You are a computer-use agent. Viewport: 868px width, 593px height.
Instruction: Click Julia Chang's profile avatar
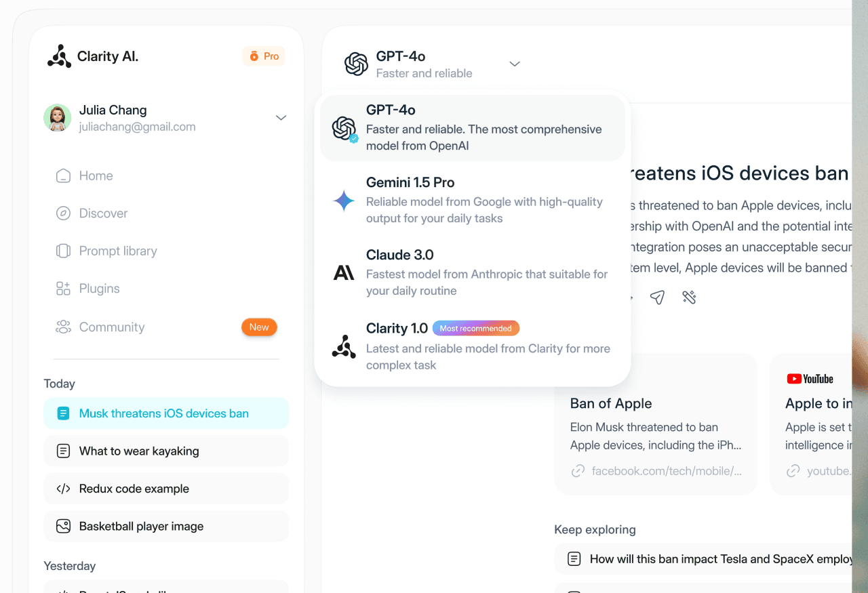pyautogui.click(x=58, y=118)
